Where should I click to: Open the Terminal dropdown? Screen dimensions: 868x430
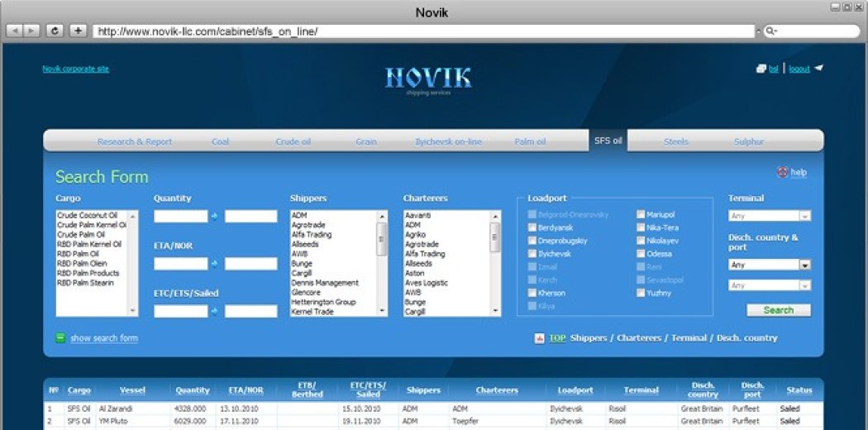point(770,216)
